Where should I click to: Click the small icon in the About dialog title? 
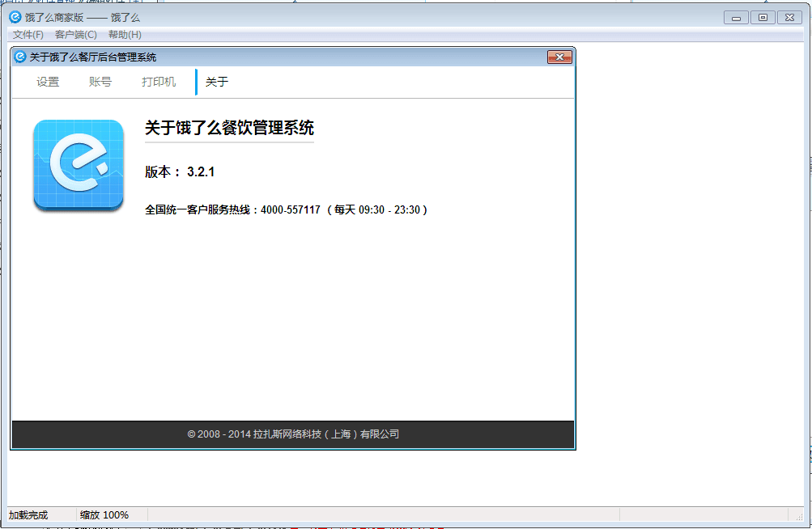pyautogui.click(x=20, y=57)
